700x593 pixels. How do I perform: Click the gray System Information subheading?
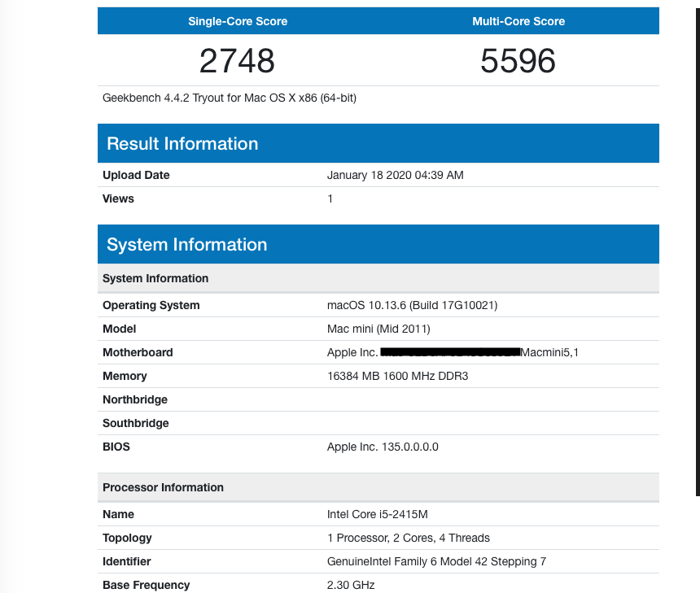tap(378, 278)
